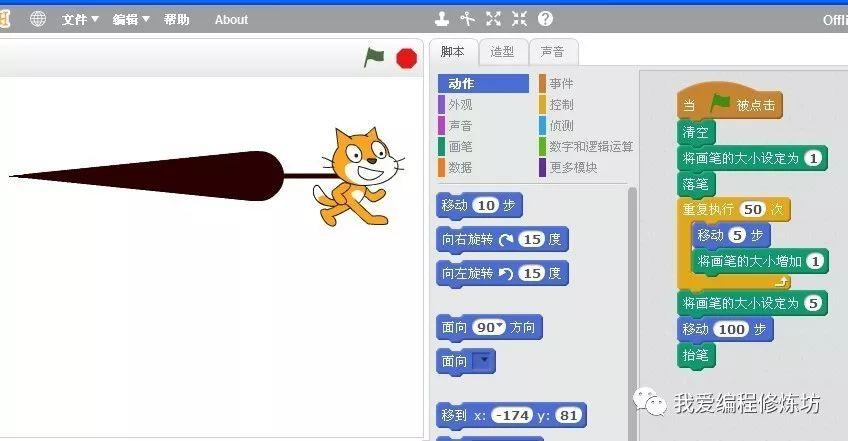The image size is (848, 441).
Task: Open the language globe icon
Action: point(38,19)
